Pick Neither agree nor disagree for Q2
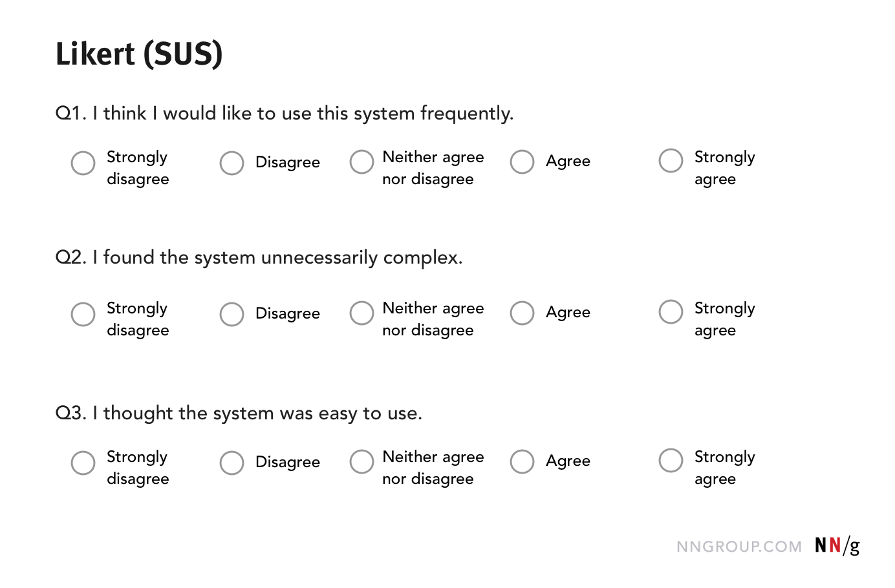The height and width of the screenshot is (588, 895). (x=361, y=313)
